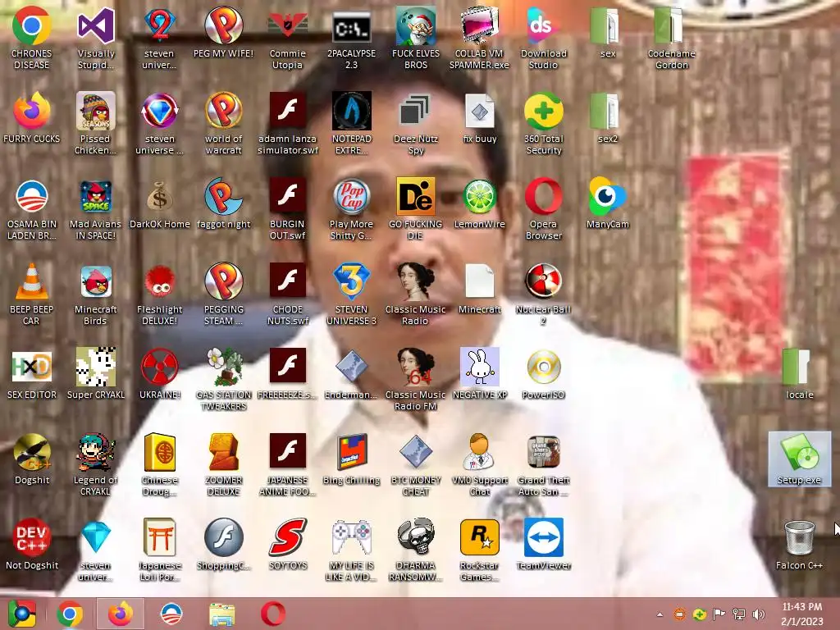Select the blank Minecraft file icon
Screen dimensions: 840x630
[479, 288]
